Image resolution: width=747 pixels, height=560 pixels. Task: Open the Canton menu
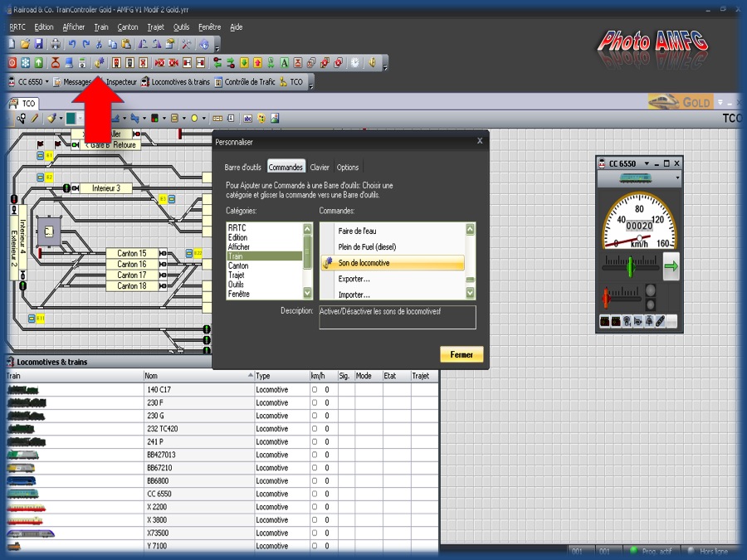pyautogui.click(x=128, y=27)
